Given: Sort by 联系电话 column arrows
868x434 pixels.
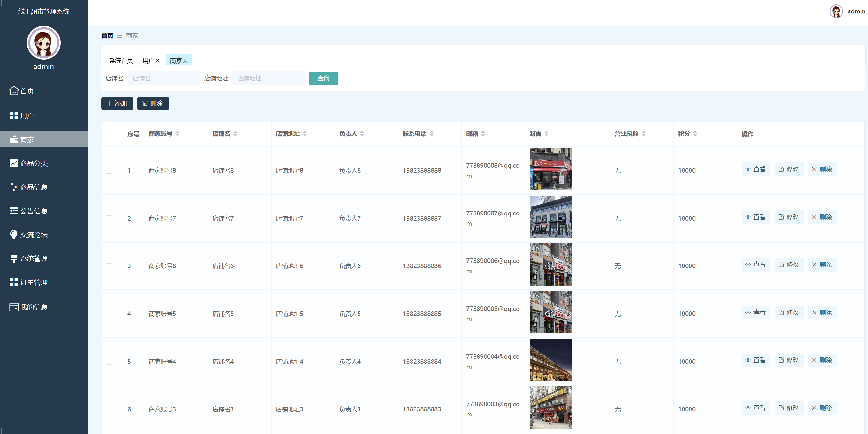Looking at the screenshot, I should point(432,134).
